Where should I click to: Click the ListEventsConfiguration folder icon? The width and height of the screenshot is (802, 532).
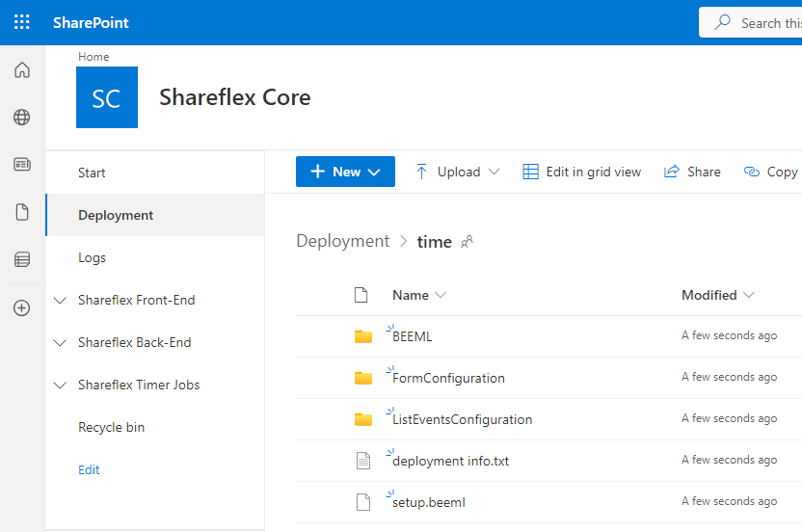point(363,419)
